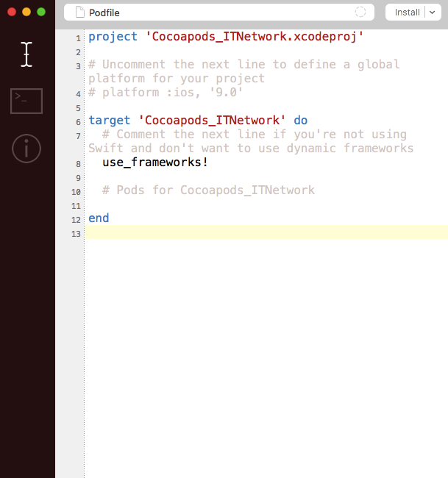Click the "# platform :ios, '9.0'" line
448x478 pixels.
pos(166,93)
